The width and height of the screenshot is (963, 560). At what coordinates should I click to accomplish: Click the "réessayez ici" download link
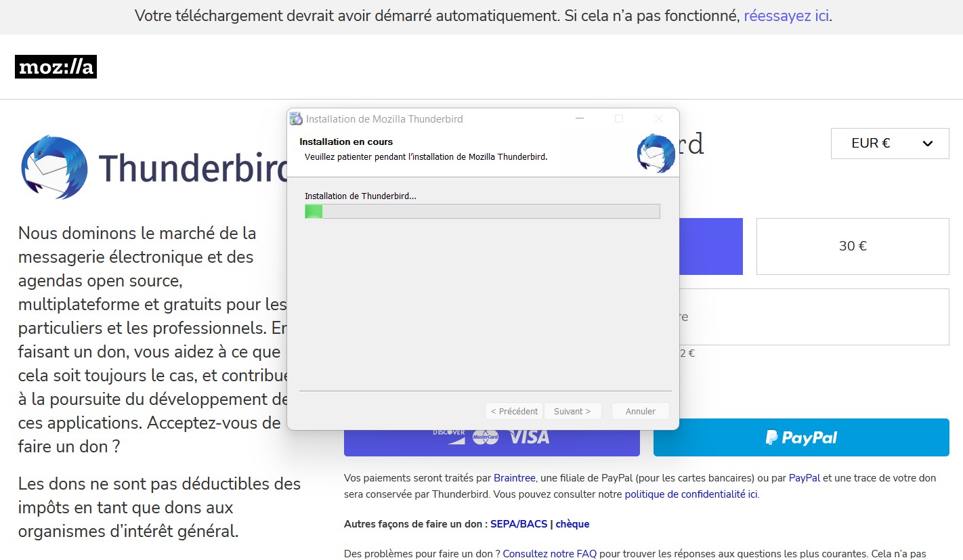[x=786, y=16]
